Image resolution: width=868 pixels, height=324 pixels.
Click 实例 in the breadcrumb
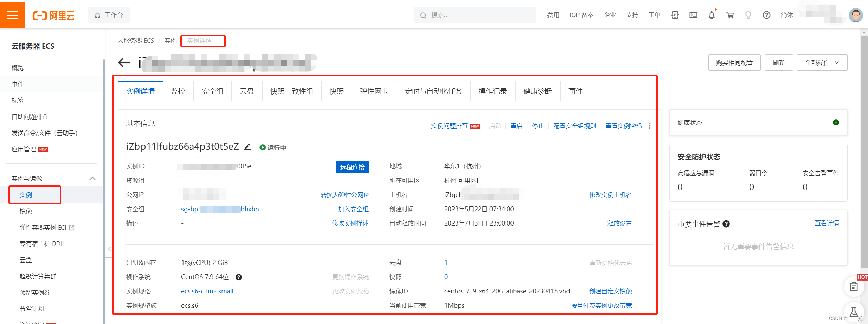coord(170,41)
